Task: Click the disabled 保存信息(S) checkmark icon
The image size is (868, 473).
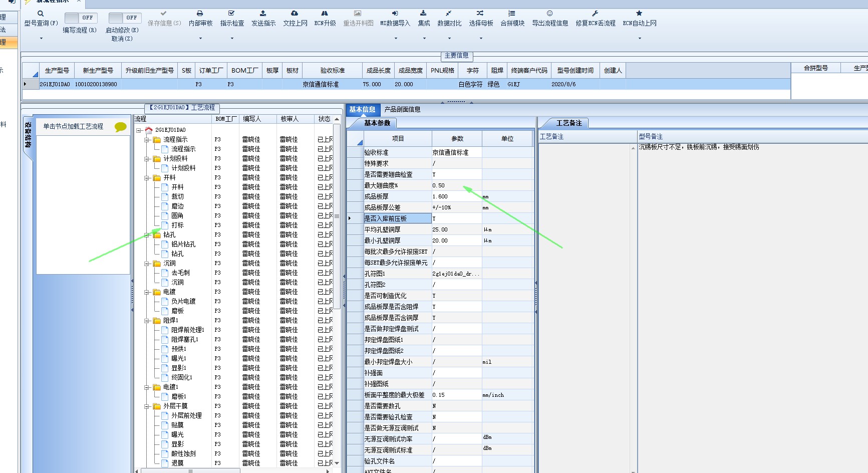Action: [x=164, y=14]
